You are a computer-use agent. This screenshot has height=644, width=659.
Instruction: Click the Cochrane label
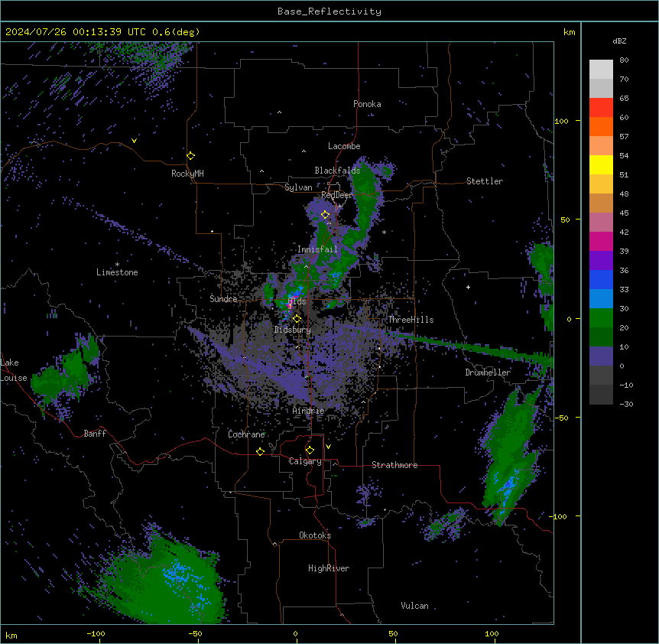click(246, 434)
